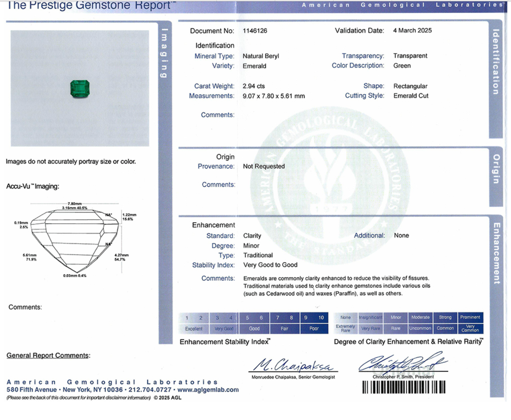This screenshot has height=420, width=511.
Task: Click the "5.61mm 71.9%" depth label on diagram
Action: pos(30,257)
